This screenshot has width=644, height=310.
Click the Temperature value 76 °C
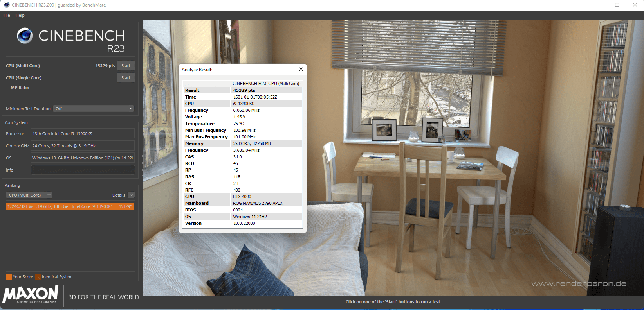(x=238, y=124)
